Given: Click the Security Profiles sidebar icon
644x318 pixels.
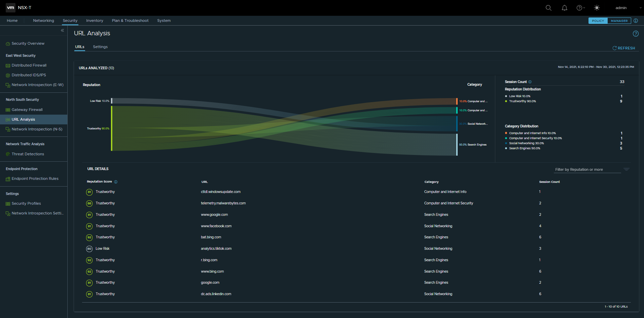Looking at the screenshot, I should point(8,204).
